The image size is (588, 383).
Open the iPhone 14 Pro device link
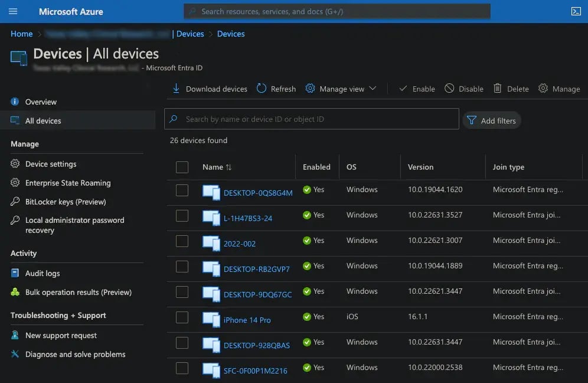(x=247, y=320)
